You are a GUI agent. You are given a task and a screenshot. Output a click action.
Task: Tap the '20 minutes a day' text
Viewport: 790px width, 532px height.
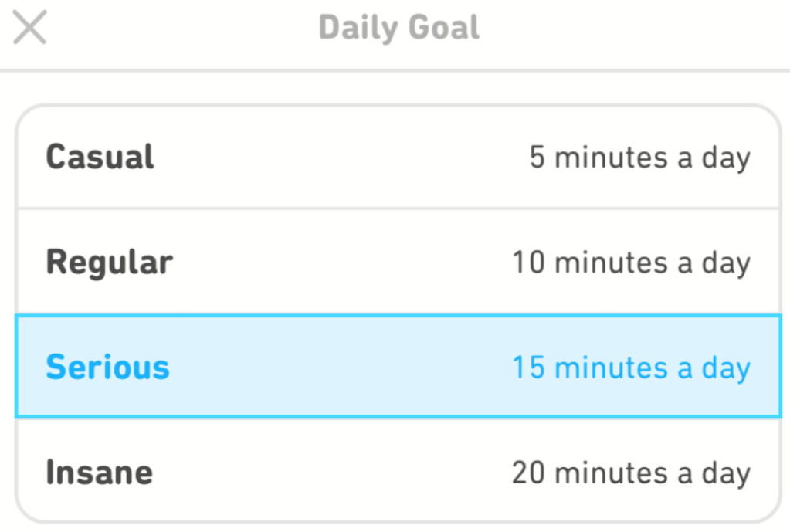pyautogui.click(x=631, y=472)
